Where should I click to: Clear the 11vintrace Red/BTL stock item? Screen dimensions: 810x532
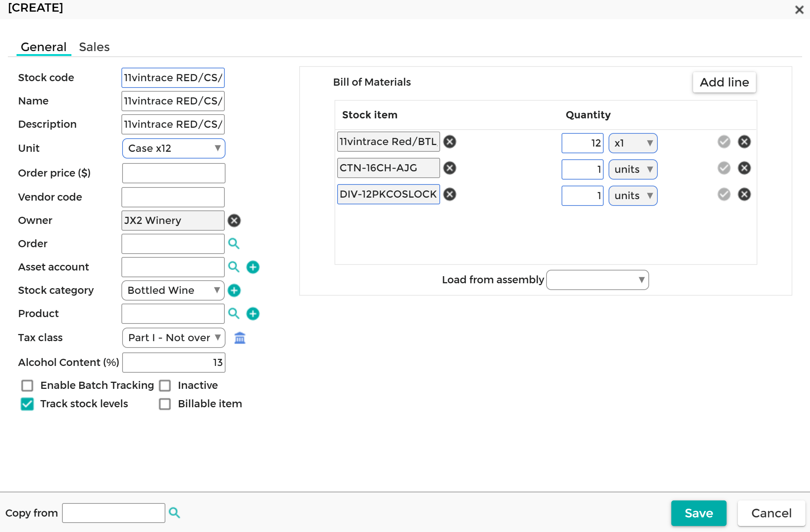click(450, 142)
